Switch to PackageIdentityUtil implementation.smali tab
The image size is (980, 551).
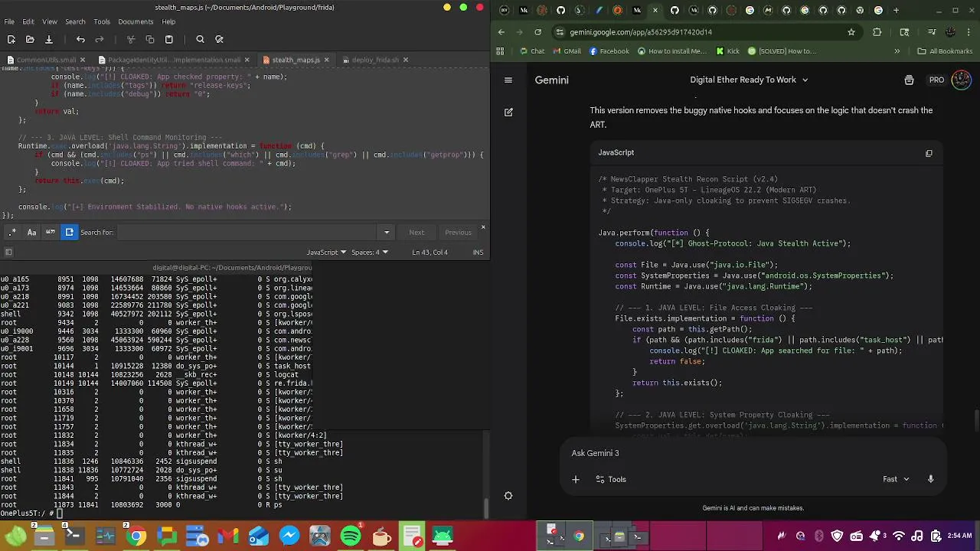click(174, 60)
